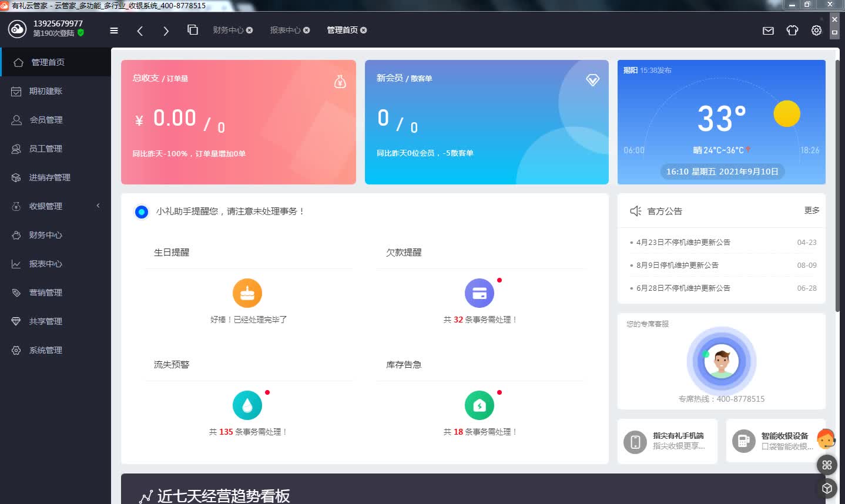Open 财务中心 in the sidebar
The image size is (845, 504).
coord(55,235)
